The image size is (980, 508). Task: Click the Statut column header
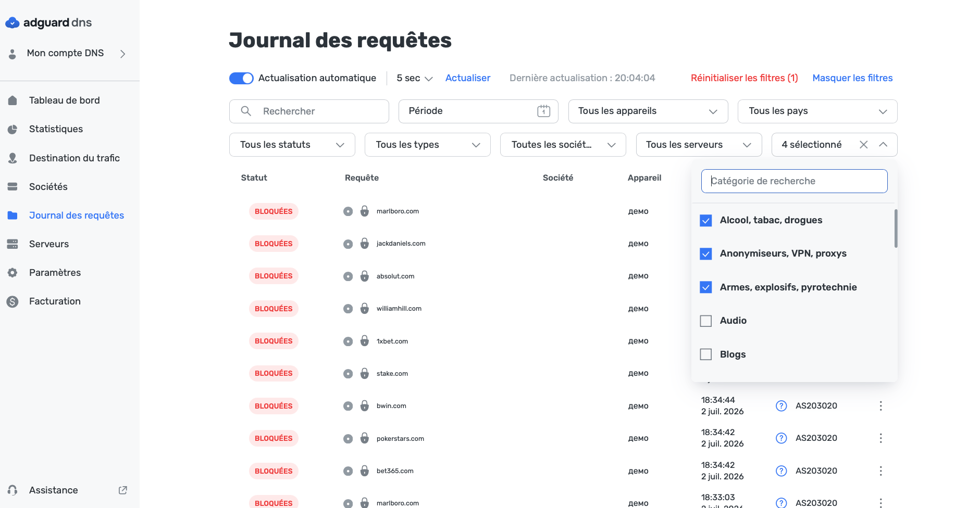[x=254, y=178]
